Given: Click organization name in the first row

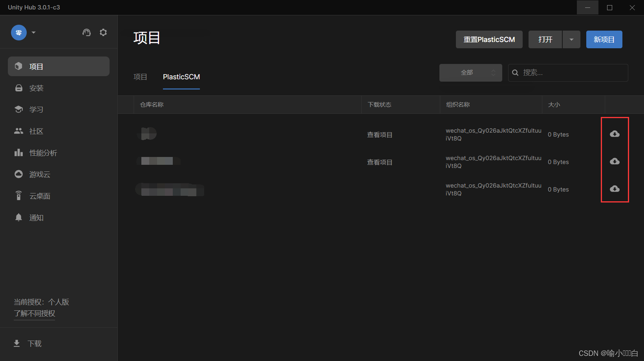Looking at the screenshot, I should (493, 135).
